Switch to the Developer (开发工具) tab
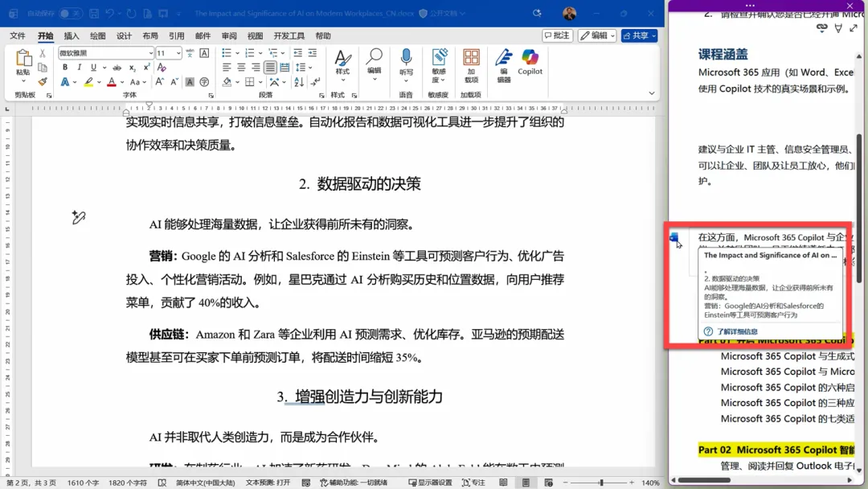This screenshot has width=868, height=489. [x=289, y=35]
